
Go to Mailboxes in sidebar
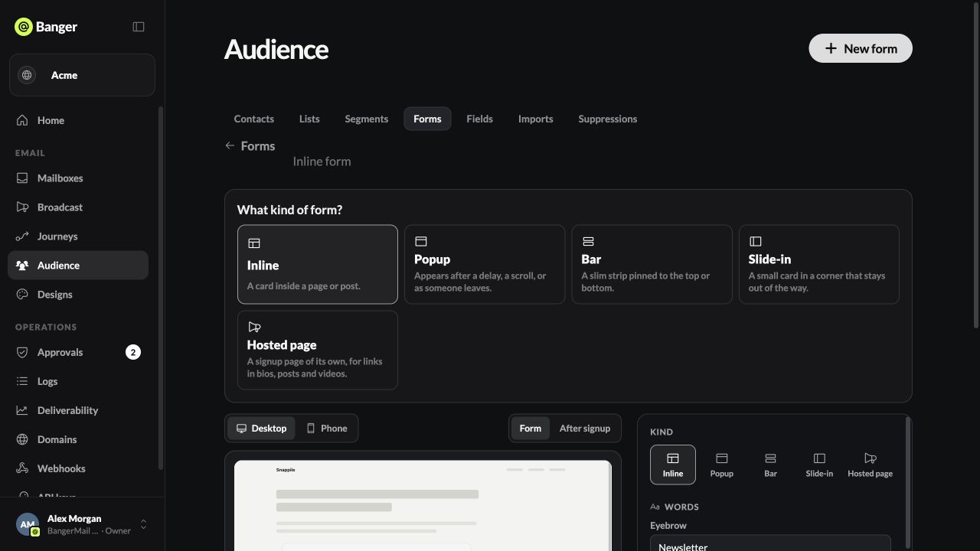coord(78,178)
